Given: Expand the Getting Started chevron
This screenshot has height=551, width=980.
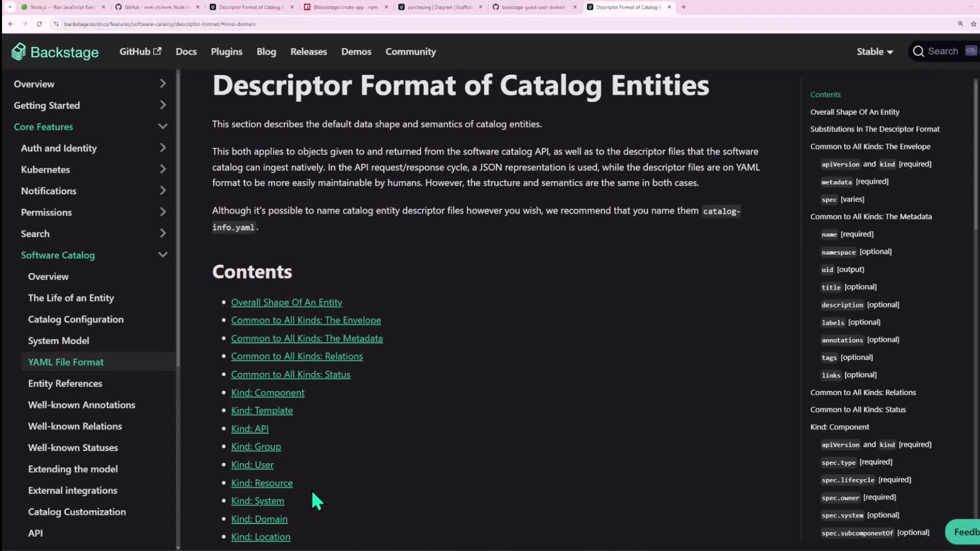Looking at the screenshot, I should click(163, 105).
